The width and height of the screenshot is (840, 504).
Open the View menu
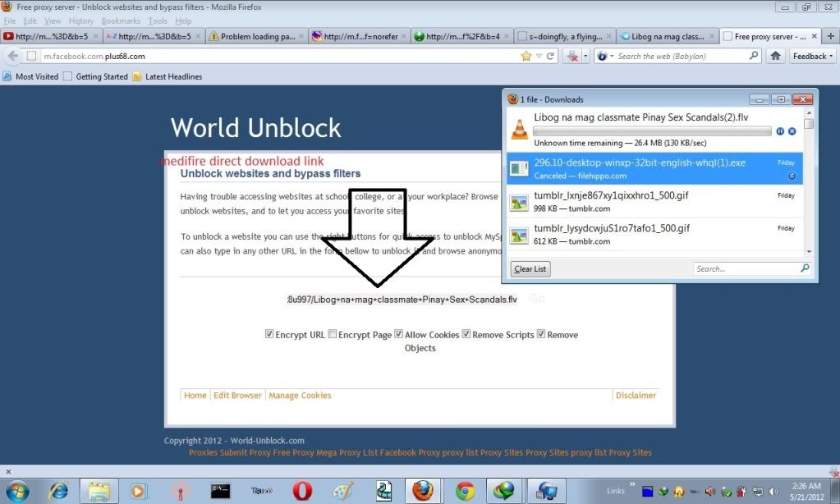[53, 21]
